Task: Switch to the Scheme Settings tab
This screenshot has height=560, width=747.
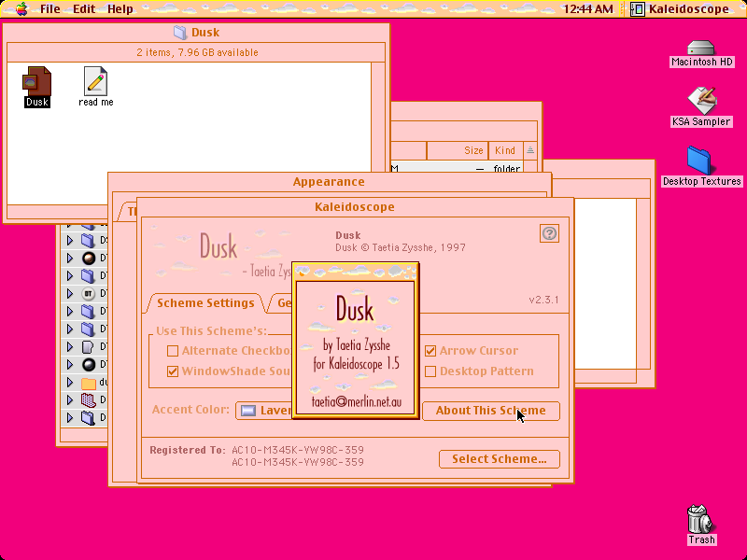Action: tap(205, 303)
